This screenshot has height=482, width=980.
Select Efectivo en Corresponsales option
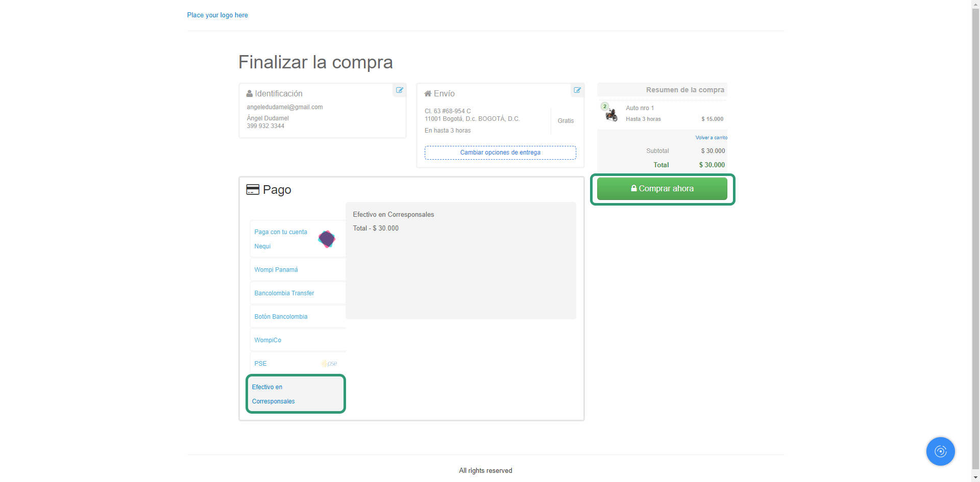tap(296, 394)
